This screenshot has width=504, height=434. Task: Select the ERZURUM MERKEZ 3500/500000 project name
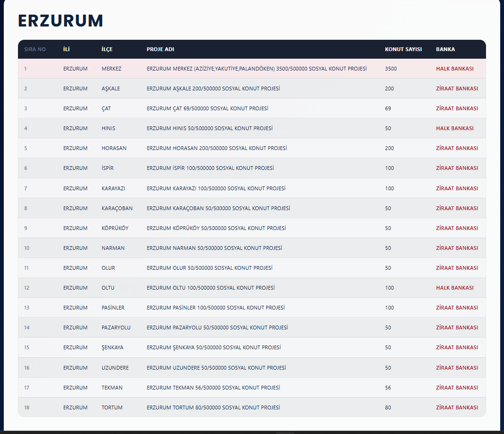(257, 69)
